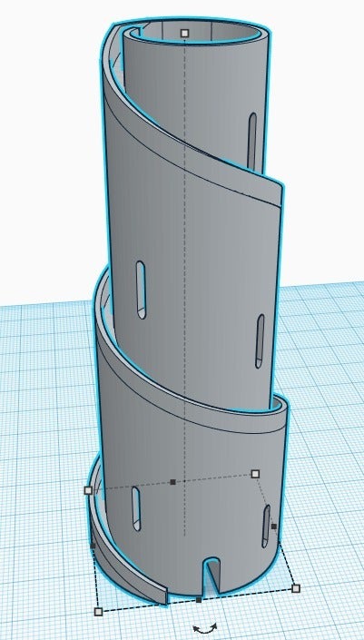
Task: Select the back-right white corner handle
Action: coord(255,474)
